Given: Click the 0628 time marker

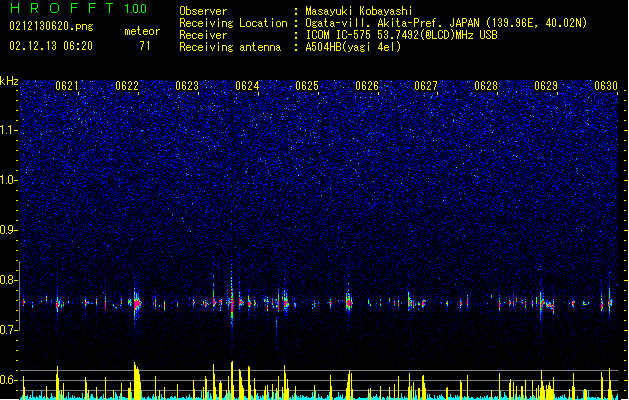Looking at the screenshot, I should [x=486, y=86].
